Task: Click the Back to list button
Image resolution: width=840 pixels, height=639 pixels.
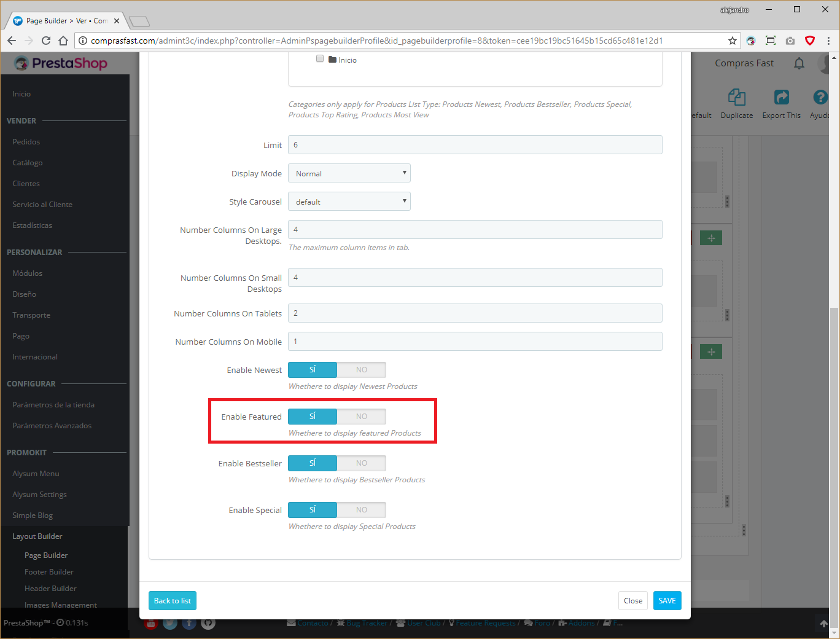Action: pos(173,601)
